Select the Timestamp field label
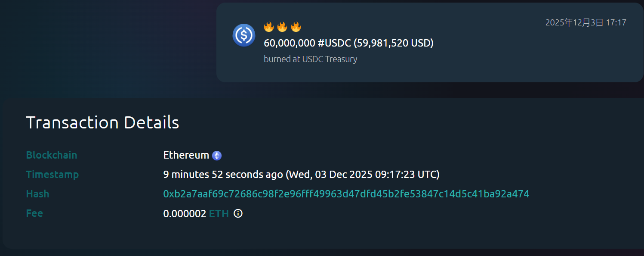644x256 pixels. (52, 175)
